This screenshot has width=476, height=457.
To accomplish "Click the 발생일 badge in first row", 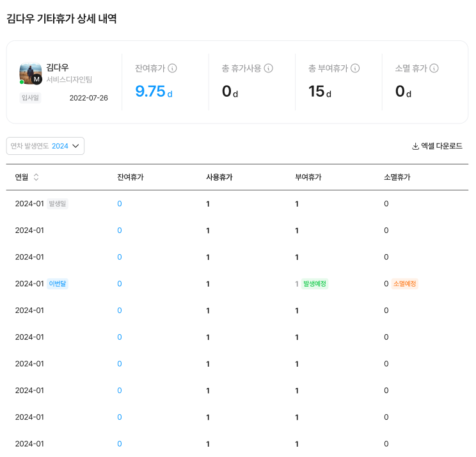I will coord(58,204).
